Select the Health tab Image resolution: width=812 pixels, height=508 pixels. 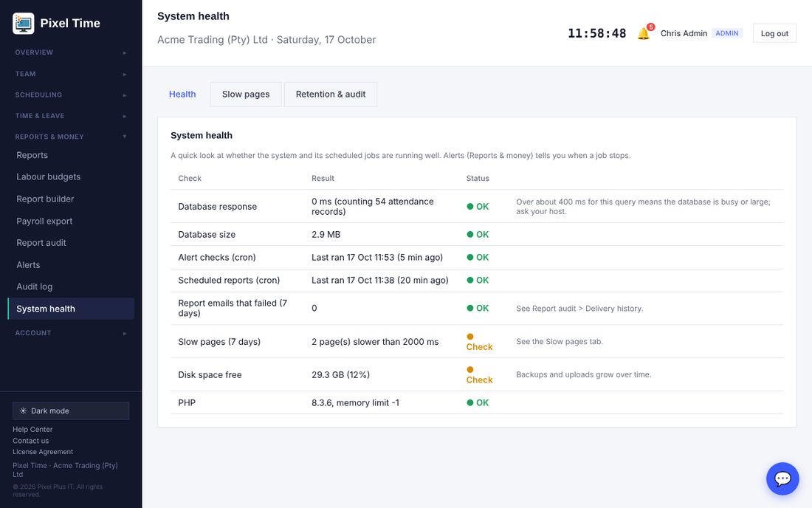[x=182, y=95]
